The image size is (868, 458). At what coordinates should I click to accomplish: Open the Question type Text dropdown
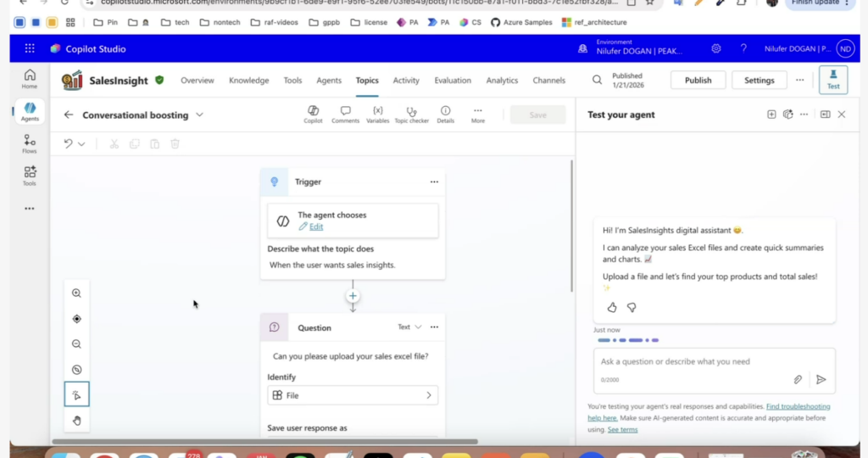point(410,327)
